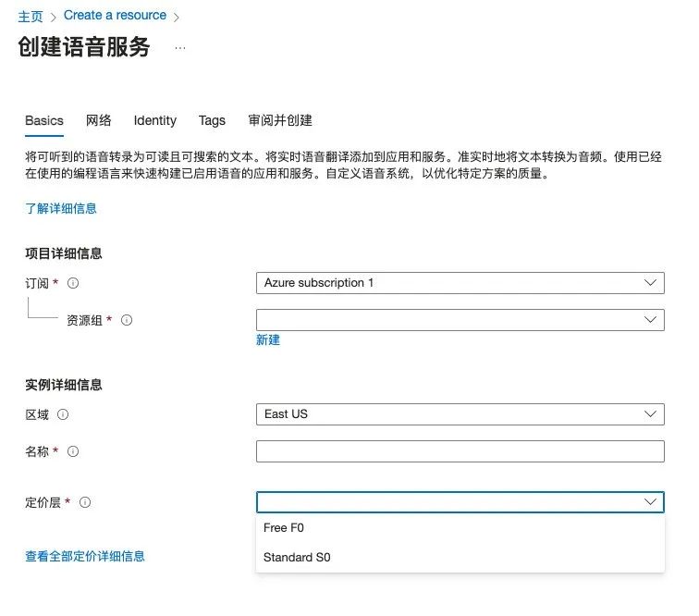Click the 主页 breadcrumb link
The height and width of the screenshot is (616, 699).
pyautogui.click(x=31, y=17)
